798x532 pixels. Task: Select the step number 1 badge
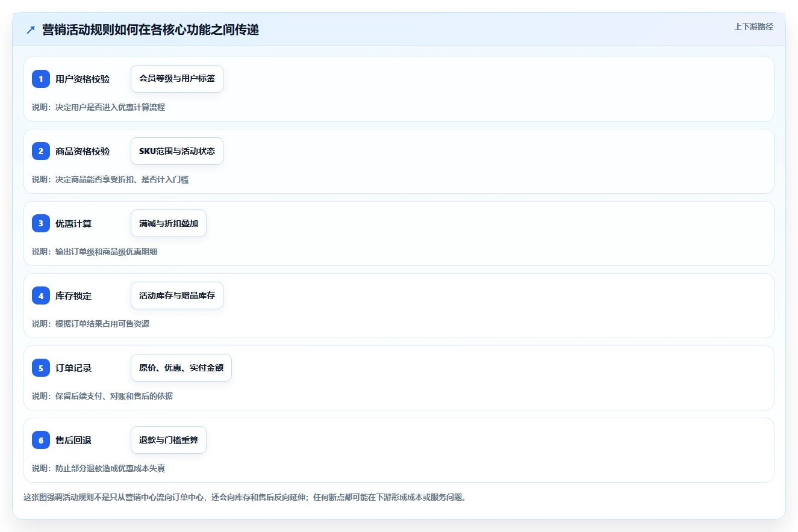tap(41, 79)
